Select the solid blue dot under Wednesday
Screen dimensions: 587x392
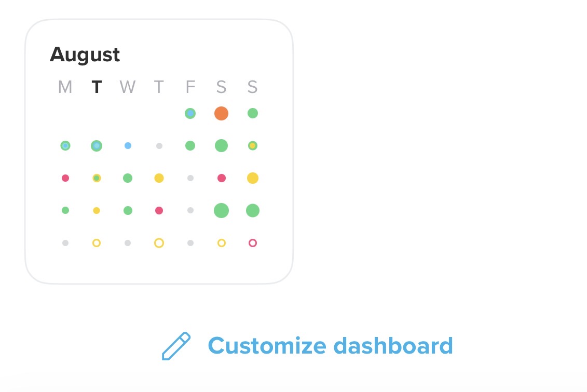pos(128,146)
